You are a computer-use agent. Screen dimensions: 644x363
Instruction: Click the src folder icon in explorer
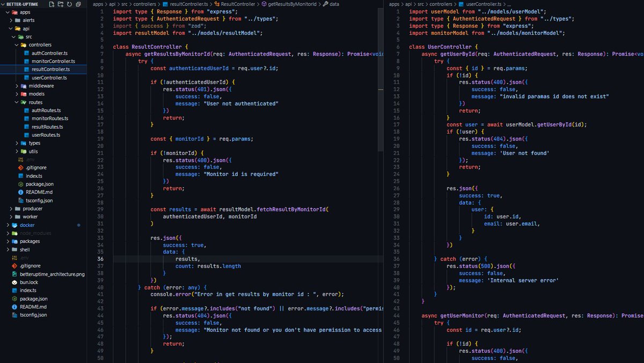click(21, 37)
